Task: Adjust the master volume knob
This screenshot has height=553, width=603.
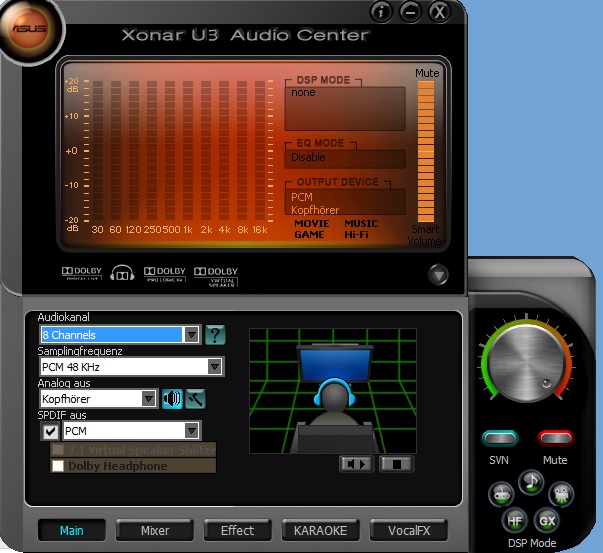Action: [x=526, y=363]
